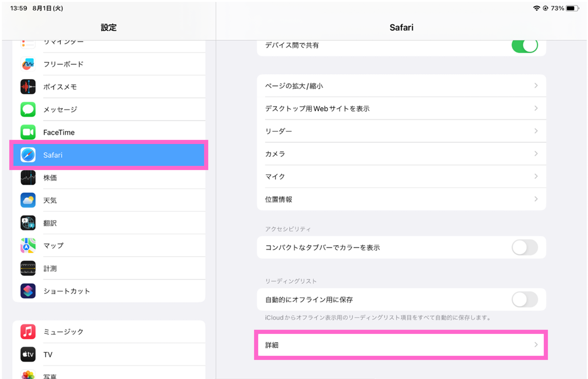Tap the FaceTime camera icon
The width and height of the screenshot is (588, 379).
click(x=28, y=132)
